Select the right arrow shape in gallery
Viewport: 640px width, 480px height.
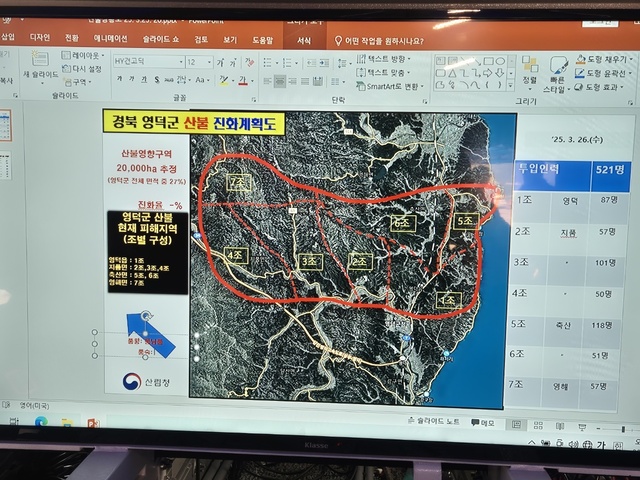pos(487,73)
